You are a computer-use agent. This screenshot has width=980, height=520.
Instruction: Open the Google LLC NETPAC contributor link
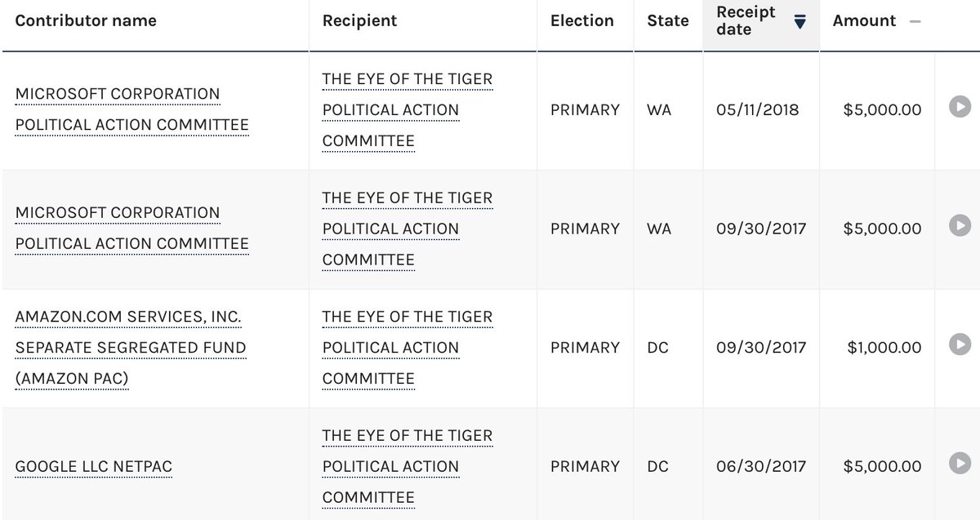click(94, 467)
